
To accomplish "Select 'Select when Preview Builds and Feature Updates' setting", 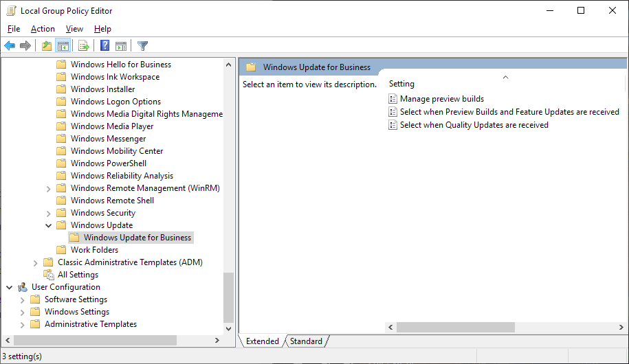I will click(509, 112).
